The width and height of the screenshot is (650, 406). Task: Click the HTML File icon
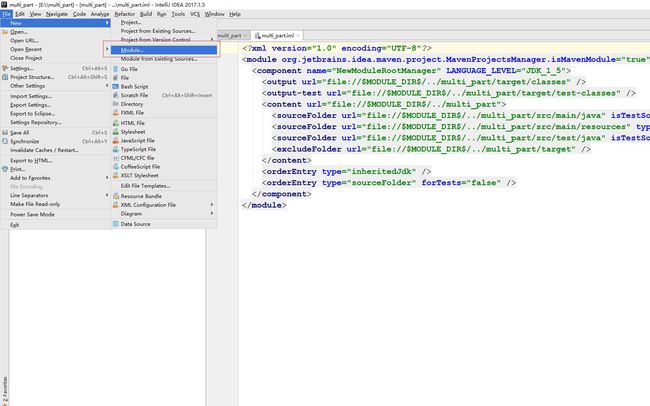click(x=116, y=123)
